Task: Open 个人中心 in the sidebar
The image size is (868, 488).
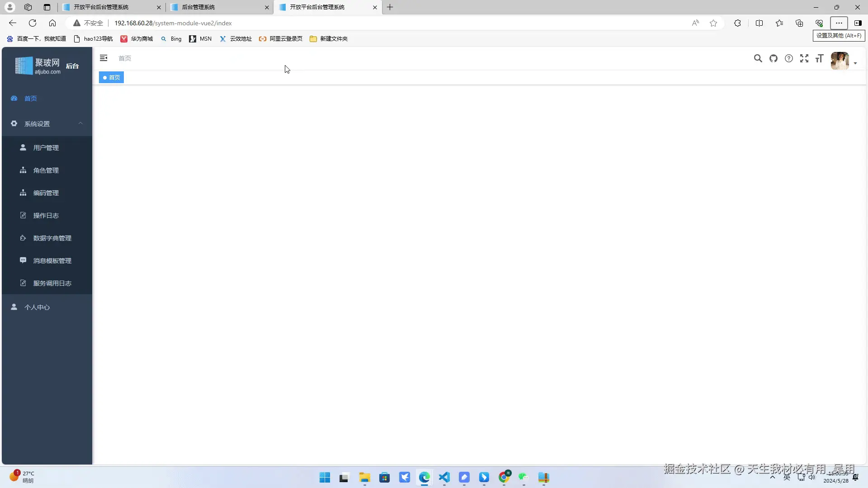Action: click(37, 307)
